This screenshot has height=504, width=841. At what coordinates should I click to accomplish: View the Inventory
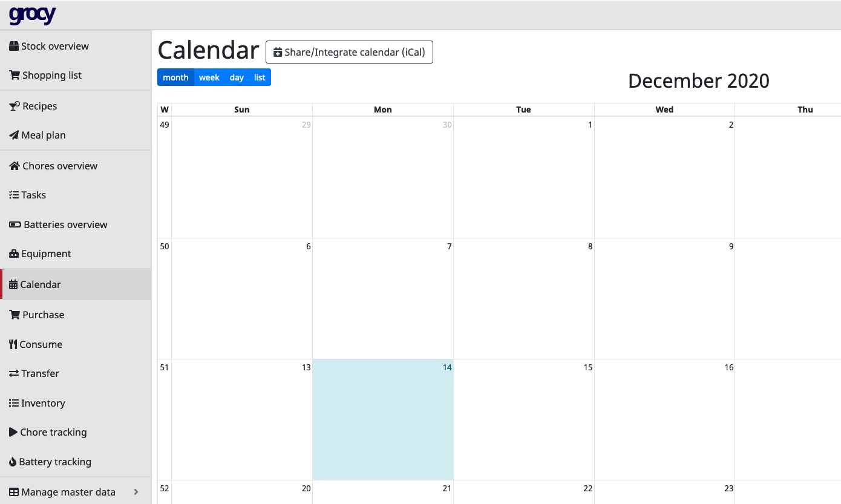(x=43, y=403)
